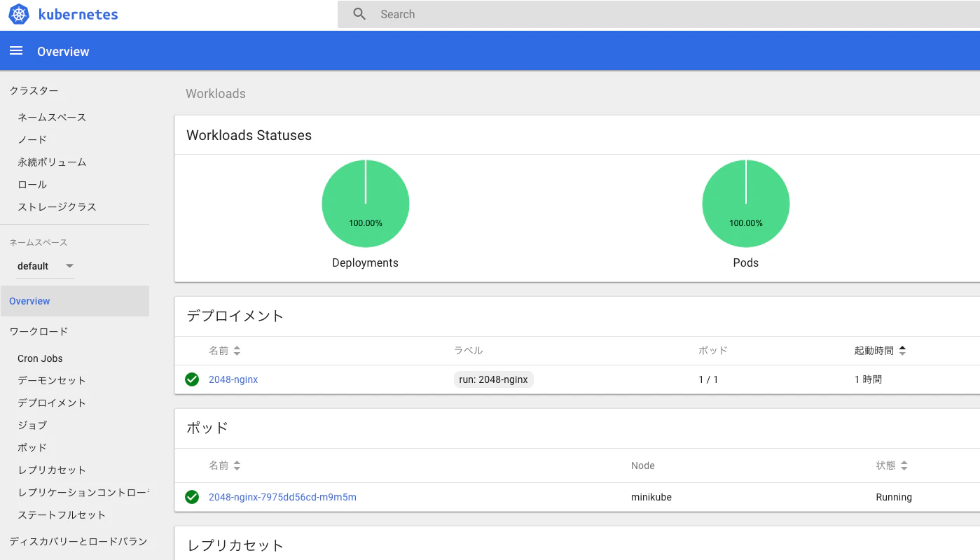Open ロール in the sidebar
Image resolution: width=980 pixels, height=560 pixels.
(32, 184)
